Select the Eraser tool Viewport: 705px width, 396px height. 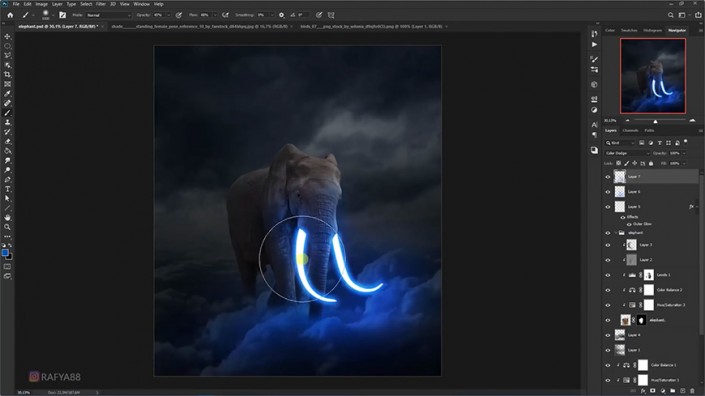(x=7, y=142)
